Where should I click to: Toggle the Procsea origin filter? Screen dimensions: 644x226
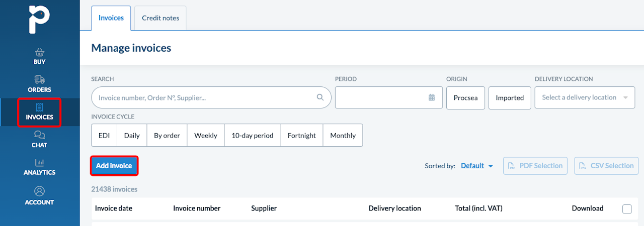[x=465, y=98]
